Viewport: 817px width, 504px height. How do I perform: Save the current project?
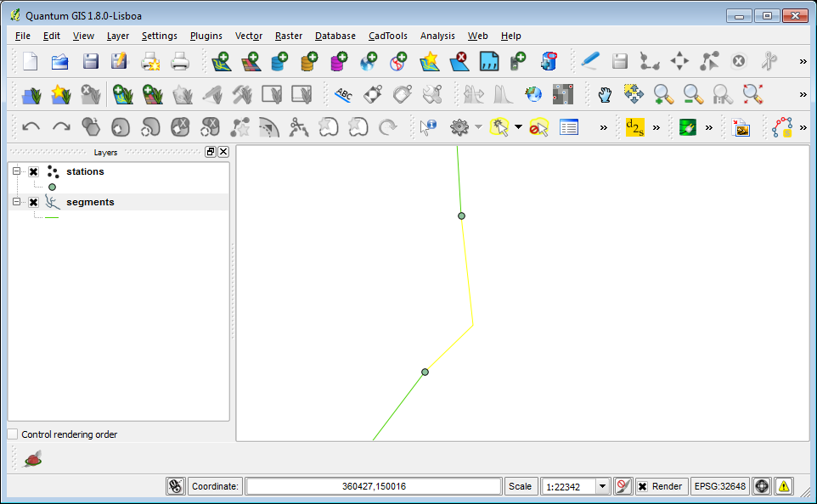coord(90,61)
